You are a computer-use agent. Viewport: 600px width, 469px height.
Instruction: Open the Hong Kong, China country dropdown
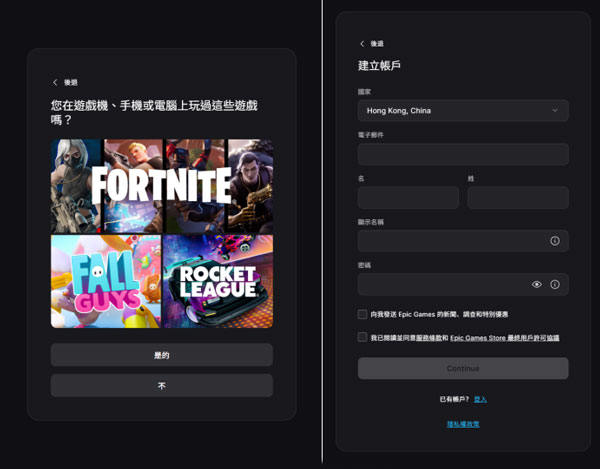[463, 111]
